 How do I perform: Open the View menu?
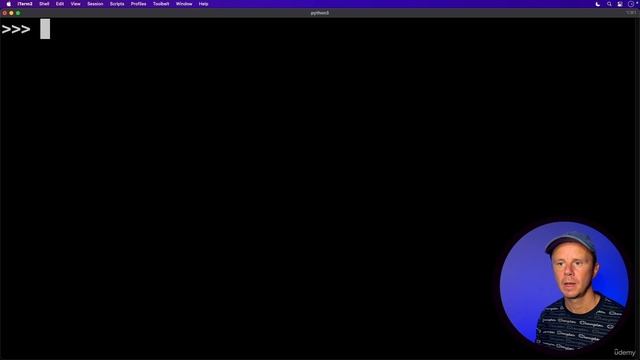(76, 4)
